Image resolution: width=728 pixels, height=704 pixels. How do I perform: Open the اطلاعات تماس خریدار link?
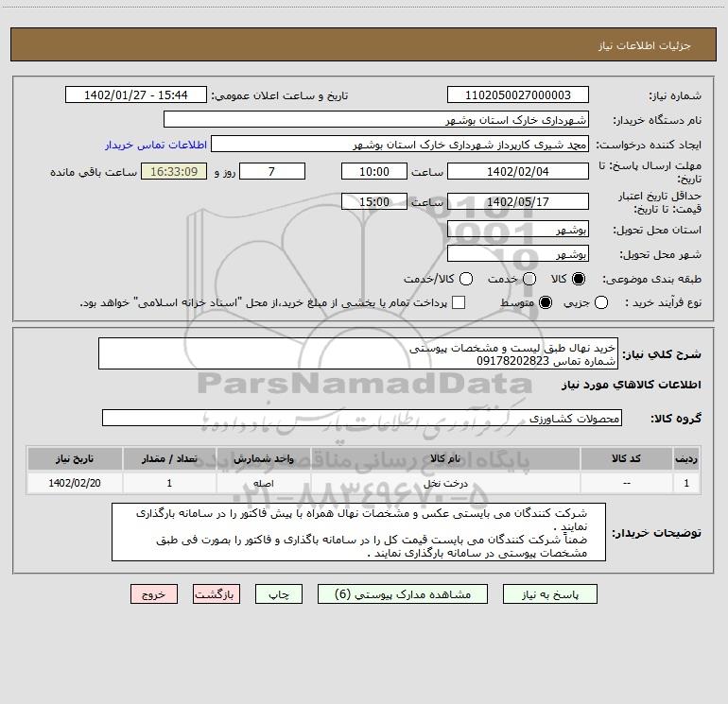click(x=156, y=145)
